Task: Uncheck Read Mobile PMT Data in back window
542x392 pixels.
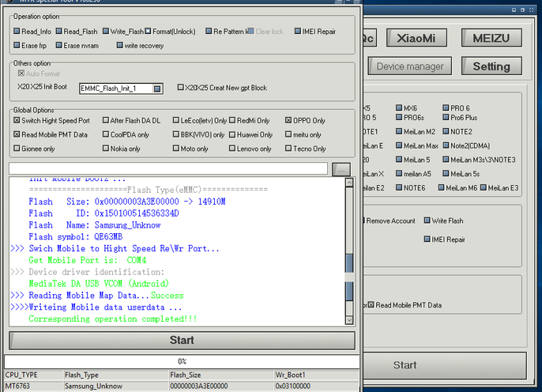Action: point(371,304)
